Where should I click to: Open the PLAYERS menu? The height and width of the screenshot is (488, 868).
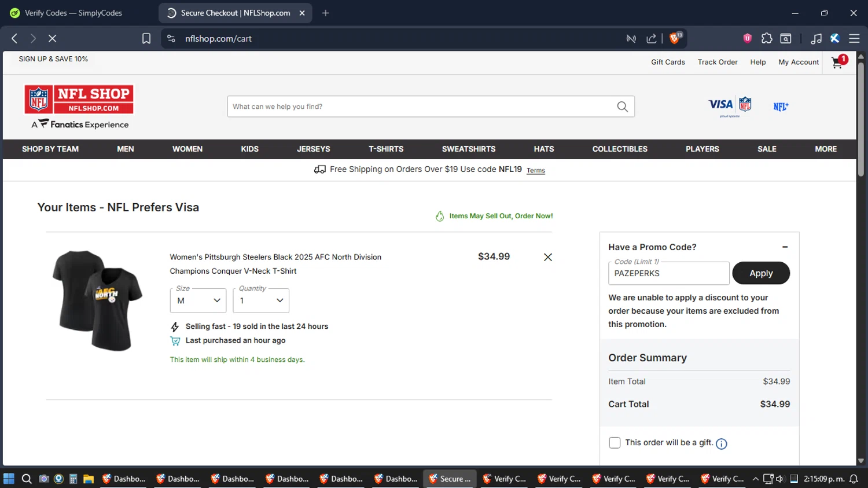tap(703, 149)
